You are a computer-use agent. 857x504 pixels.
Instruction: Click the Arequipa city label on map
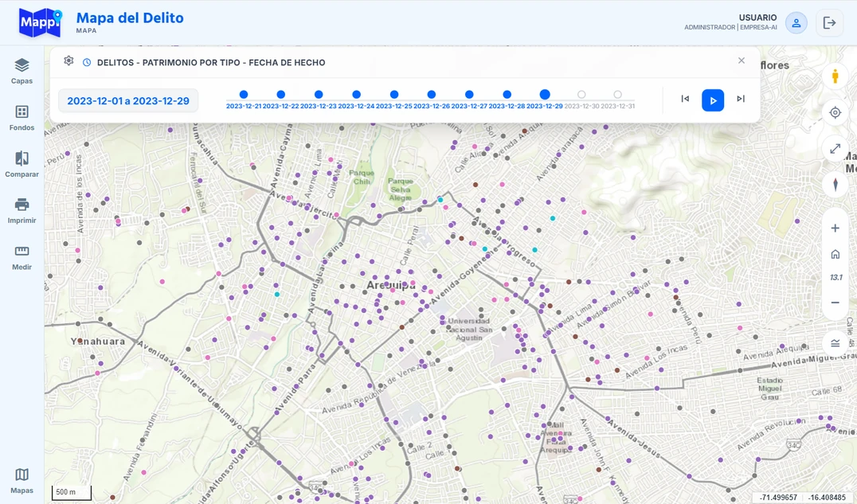(x=391, y=285)
